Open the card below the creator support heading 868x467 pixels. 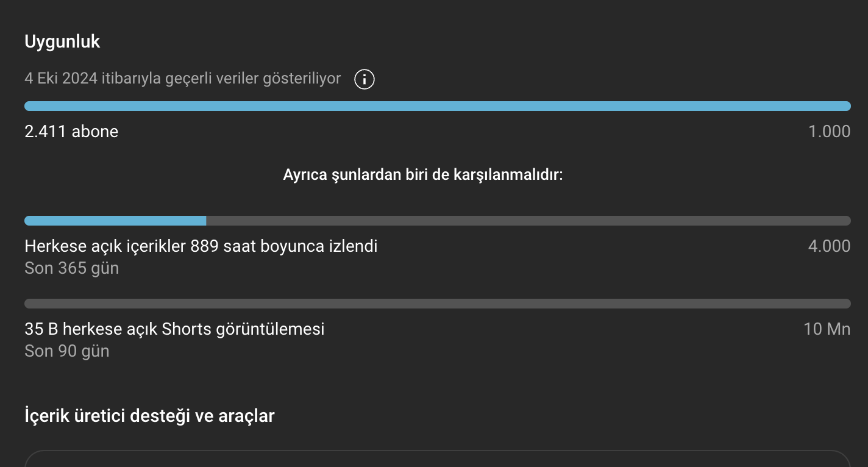click(437, 458)
